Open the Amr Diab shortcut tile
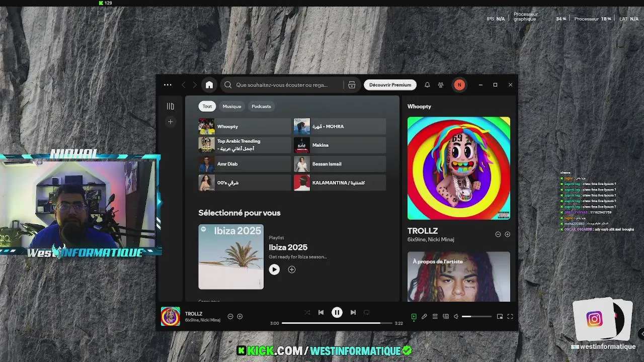Image resolution: width=644 pixels, height=362 pixels. pyautogui.click(x=245, y=164)
